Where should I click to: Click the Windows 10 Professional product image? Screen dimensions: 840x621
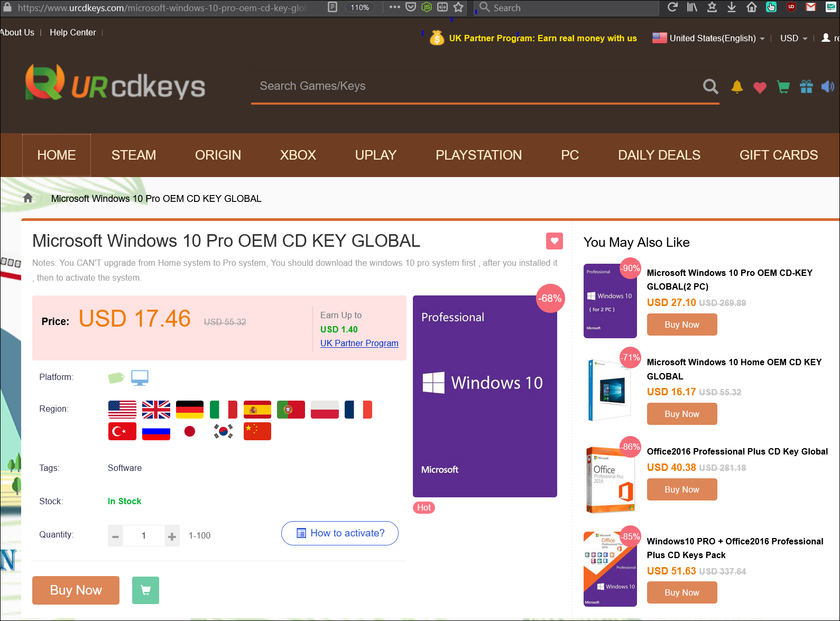(x=485, y=396)
